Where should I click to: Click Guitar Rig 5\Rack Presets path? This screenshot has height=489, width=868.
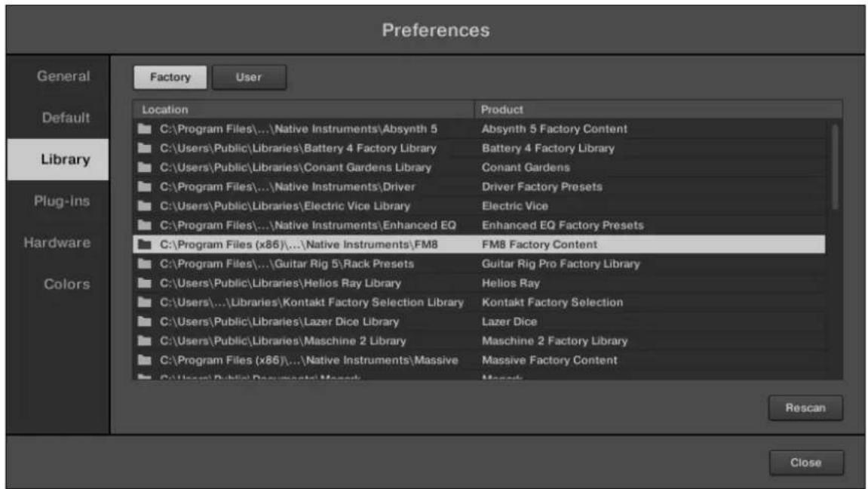click(x=287, y=263)
